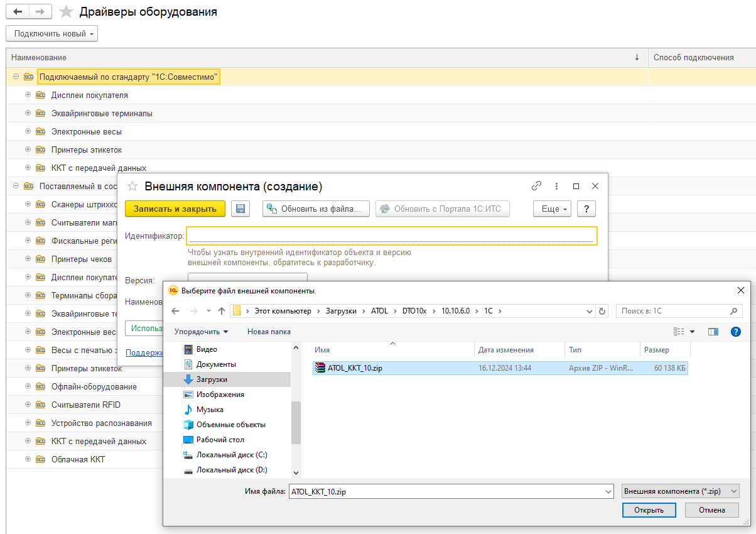Toggle the preview pane icon
The image size is (756, 534).
click(x=713, y=331)
